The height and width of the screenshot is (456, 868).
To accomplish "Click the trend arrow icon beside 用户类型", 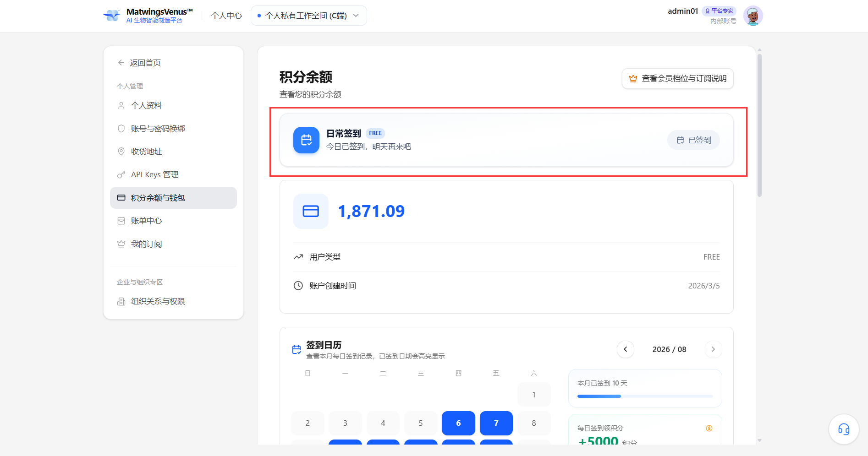I will click(298, 257).
